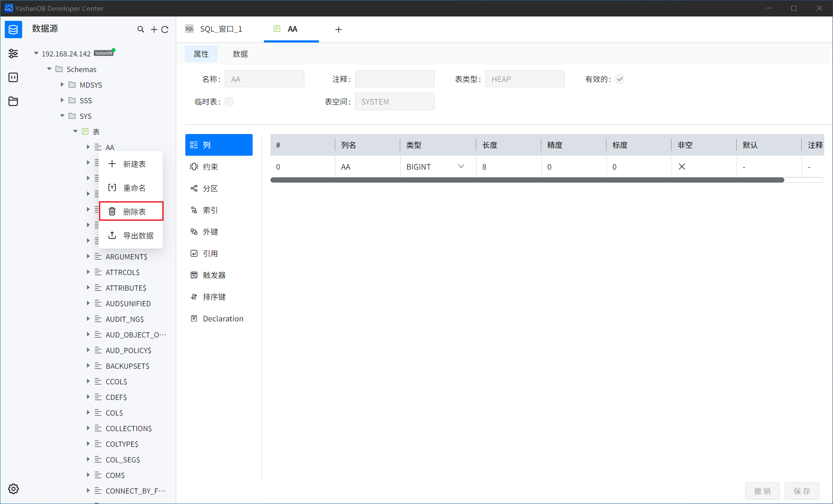Open the BIGINT type dropdown
This screenshot has height=504, width=833.
[461, 167]
